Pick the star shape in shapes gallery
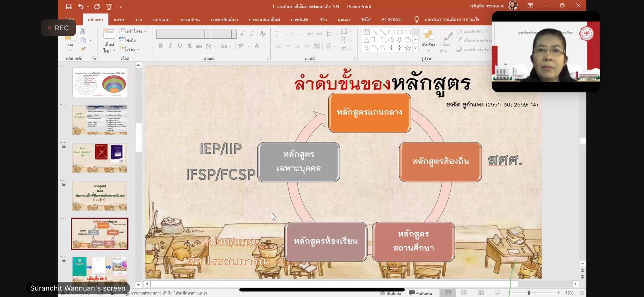The image size is (644, 297). 408,48
